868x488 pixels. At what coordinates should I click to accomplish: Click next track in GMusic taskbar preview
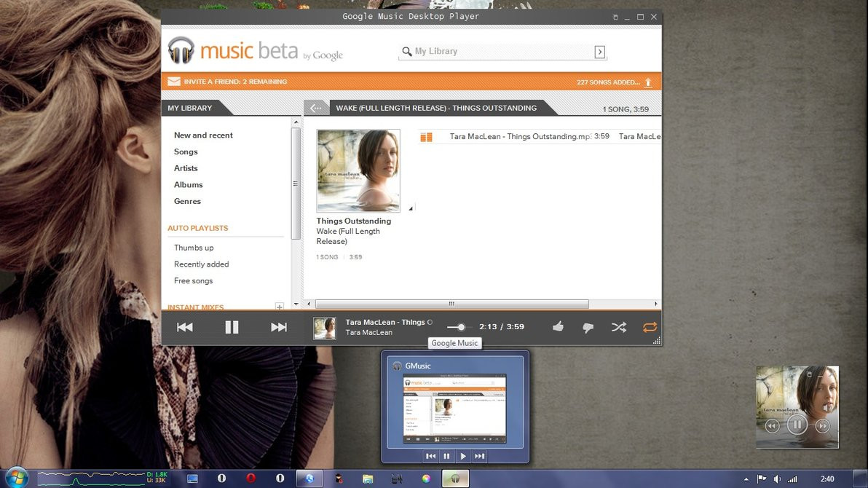click(479, 456)
